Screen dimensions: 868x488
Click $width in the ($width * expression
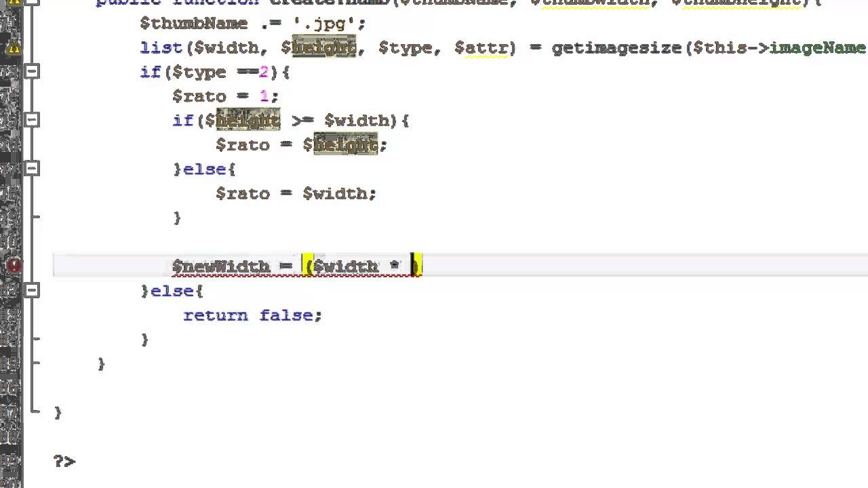(x=346, y=266)
